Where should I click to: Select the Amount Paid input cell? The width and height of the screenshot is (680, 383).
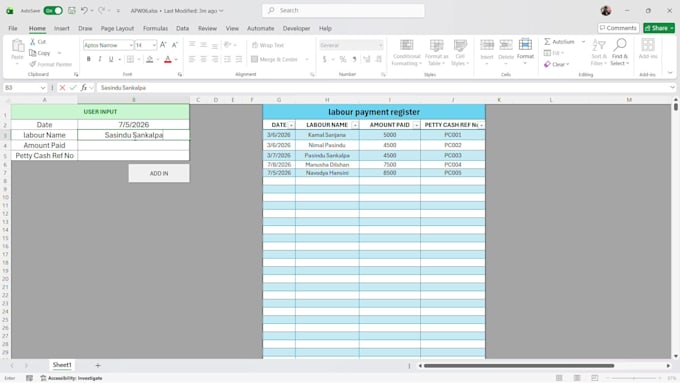[x=134, y=145]
